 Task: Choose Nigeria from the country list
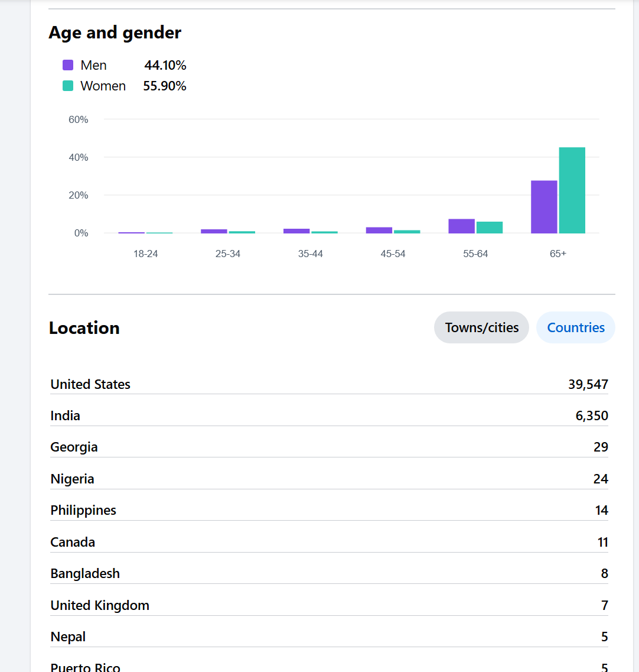[x=328, y=479]
